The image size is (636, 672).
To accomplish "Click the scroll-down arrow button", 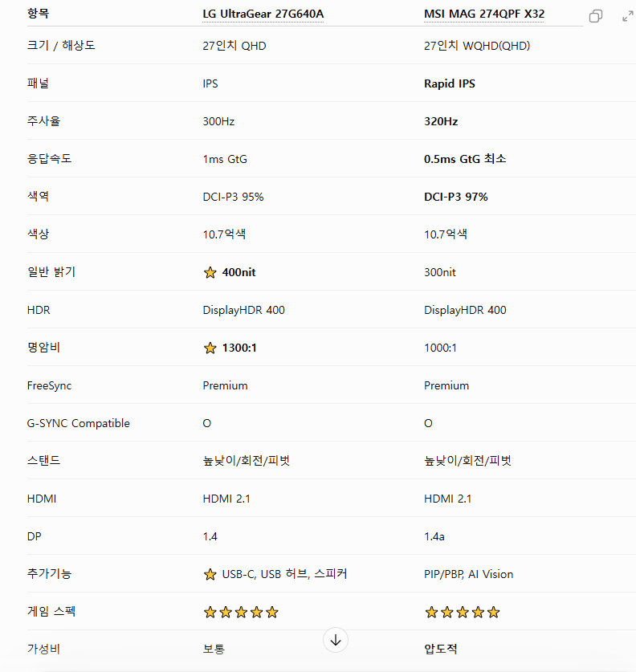I will click(336, 640).
